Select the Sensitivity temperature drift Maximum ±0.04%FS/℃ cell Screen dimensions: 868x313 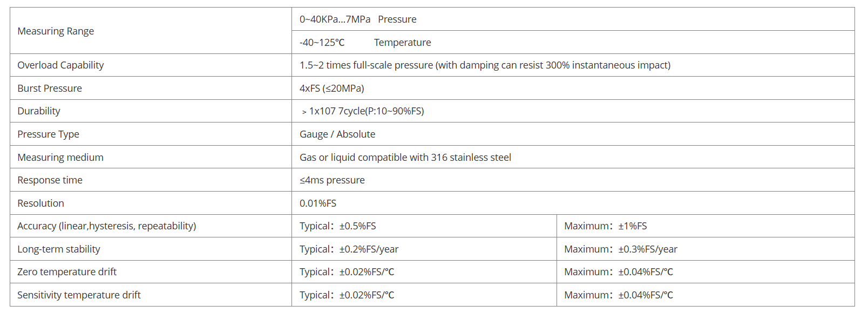click(706, 295)
